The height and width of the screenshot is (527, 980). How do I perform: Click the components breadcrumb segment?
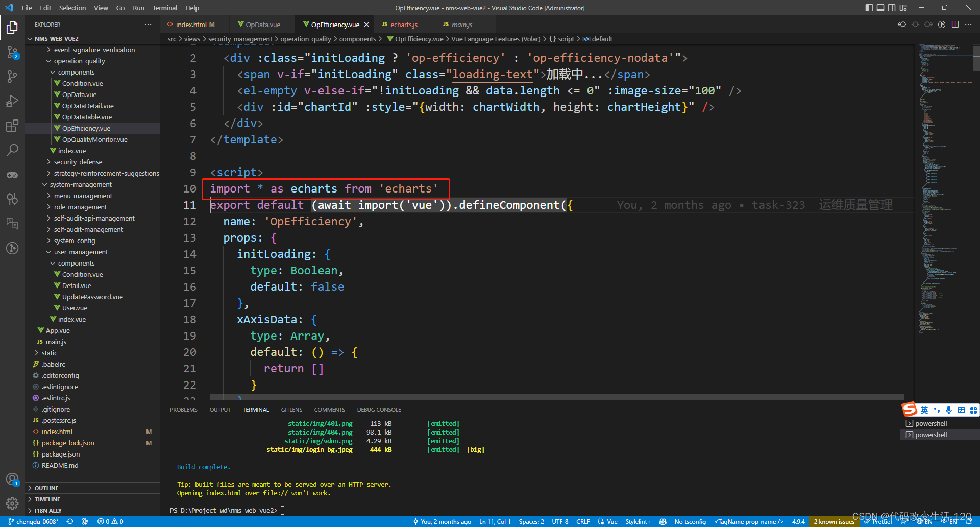[357, 39]
